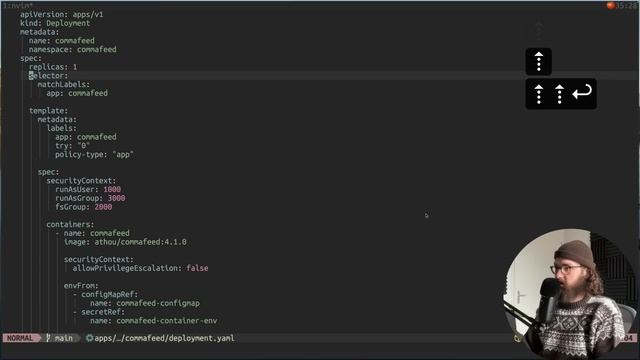Screen dimensions: 640x360
Task: Click the name: commafeed-configmap line
Action: click(x=145, y=303)
